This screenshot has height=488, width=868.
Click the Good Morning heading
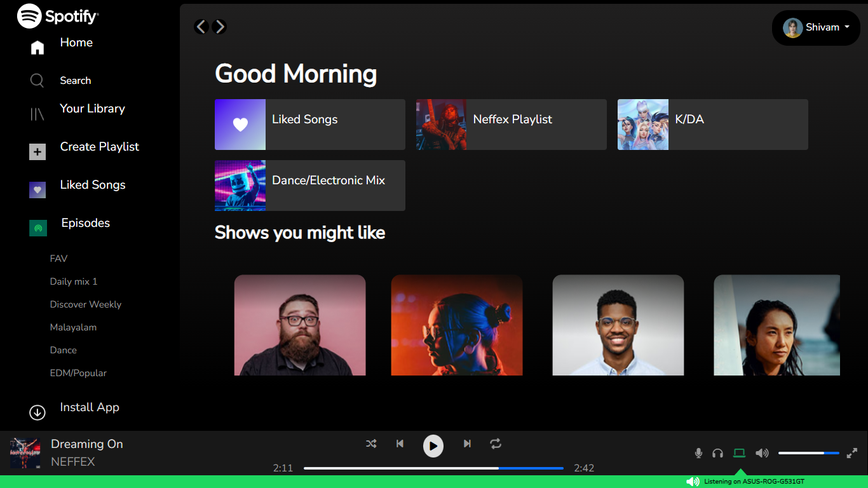[x=296, y=74]
